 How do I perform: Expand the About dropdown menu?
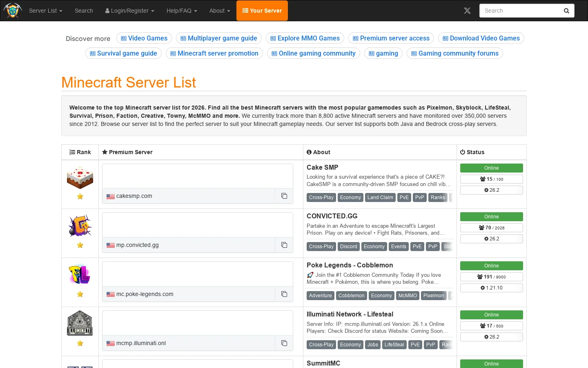click(220, 11)
